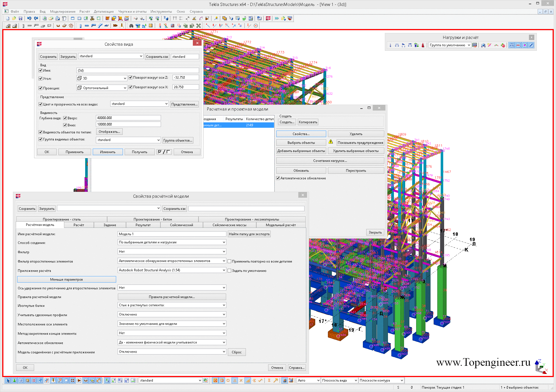556x392 pixels.
Task: Open the 'Моделирование' menu
Action: pyautogui.click(x=63, y=12)
